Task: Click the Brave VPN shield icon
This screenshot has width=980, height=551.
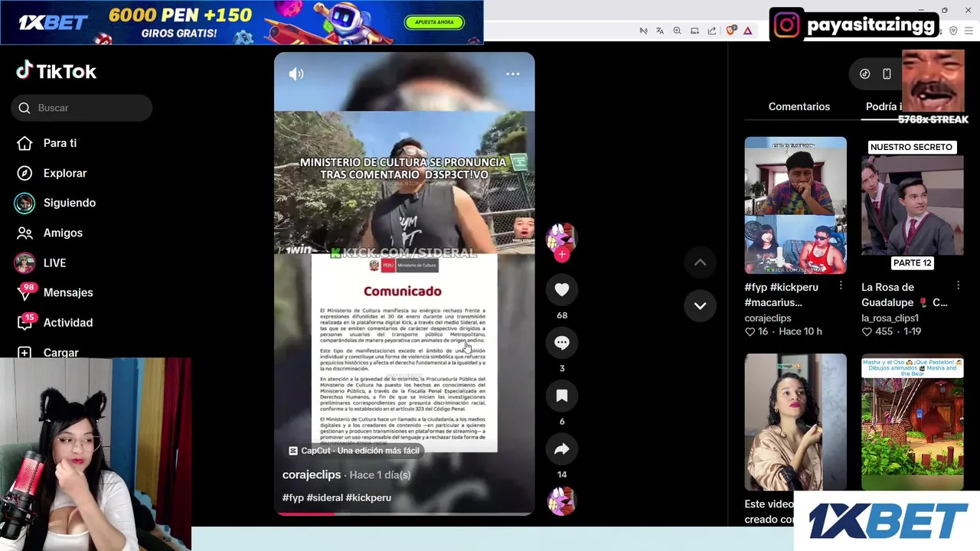Action: (953, 31)
